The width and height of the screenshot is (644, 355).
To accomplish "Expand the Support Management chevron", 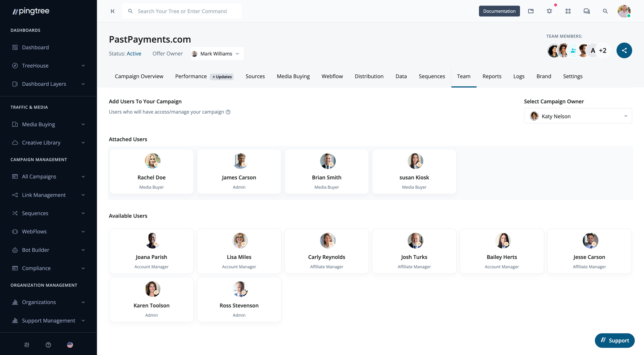I will click(83, 320).
